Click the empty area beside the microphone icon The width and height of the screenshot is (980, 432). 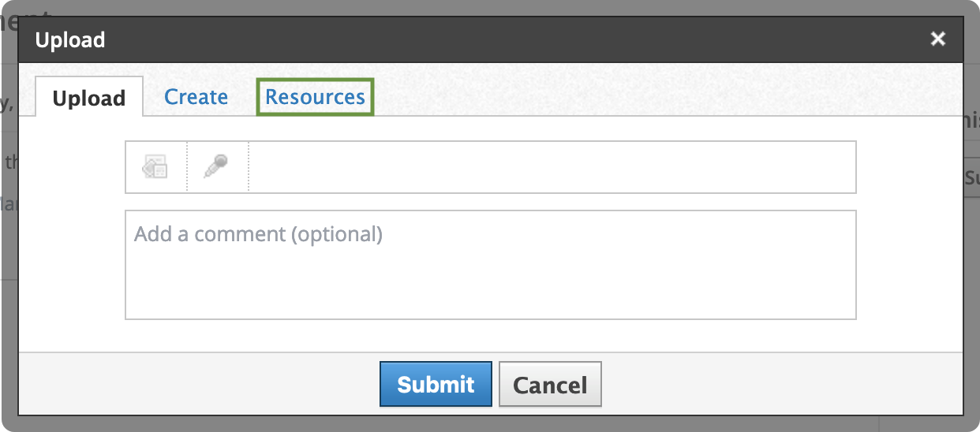(552, 166)
